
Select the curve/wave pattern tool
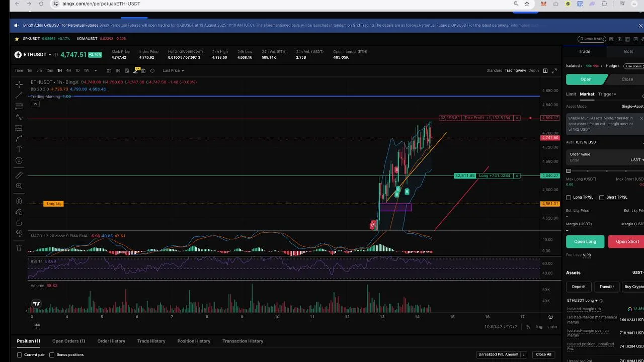19,117
